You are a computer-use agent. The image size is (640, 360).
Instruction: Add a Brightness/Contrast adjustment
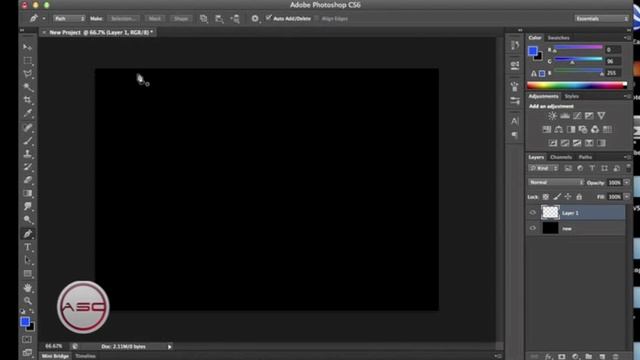(x=552, y=116)
